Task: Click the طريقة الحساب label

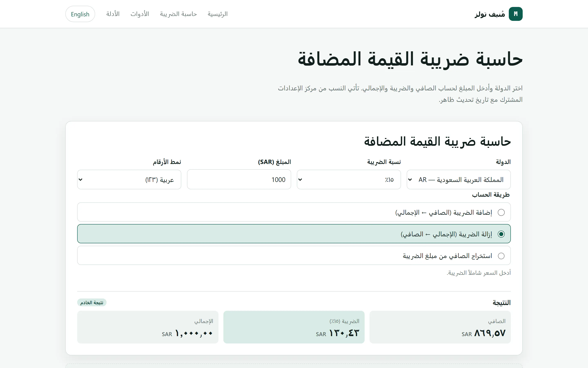Action: coord(491,195)
